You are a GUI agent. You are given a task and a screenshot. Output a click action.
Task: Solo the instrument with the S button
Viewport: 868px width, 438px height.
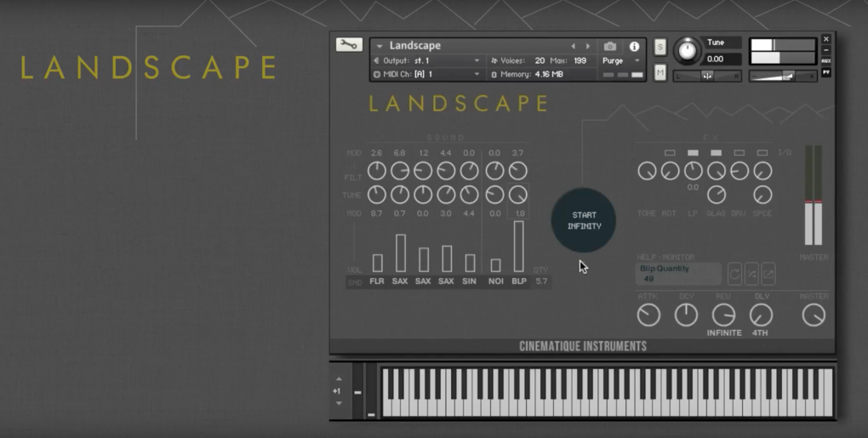660,48
